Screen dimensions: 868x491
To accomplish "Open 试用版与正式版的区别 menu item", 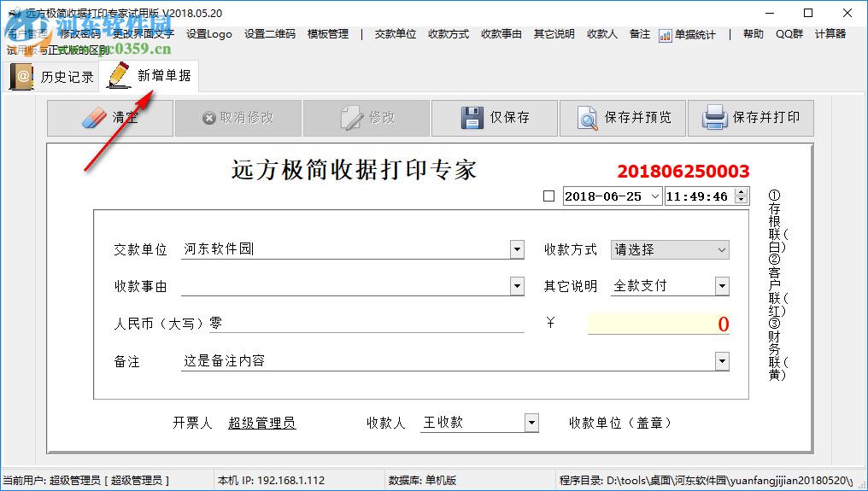I will (x=57, y=50).
